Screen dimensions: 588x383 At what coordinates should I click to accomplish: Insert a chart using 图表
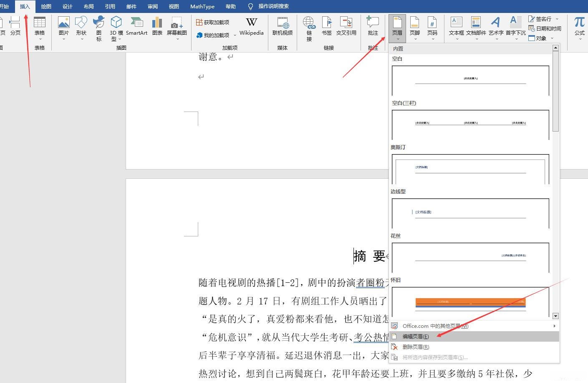click(157, 26)
